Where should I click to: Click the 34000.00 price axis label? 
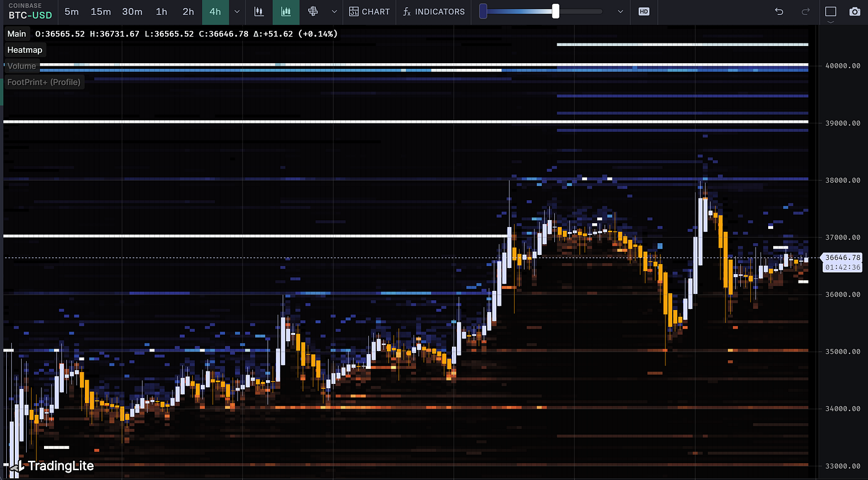click(842, 409)
